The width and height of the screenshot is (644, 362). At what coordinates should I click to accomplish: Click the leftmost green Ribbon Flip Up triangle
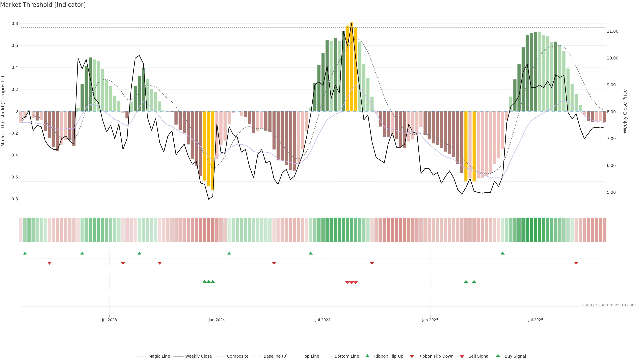[x=25, y=253]
